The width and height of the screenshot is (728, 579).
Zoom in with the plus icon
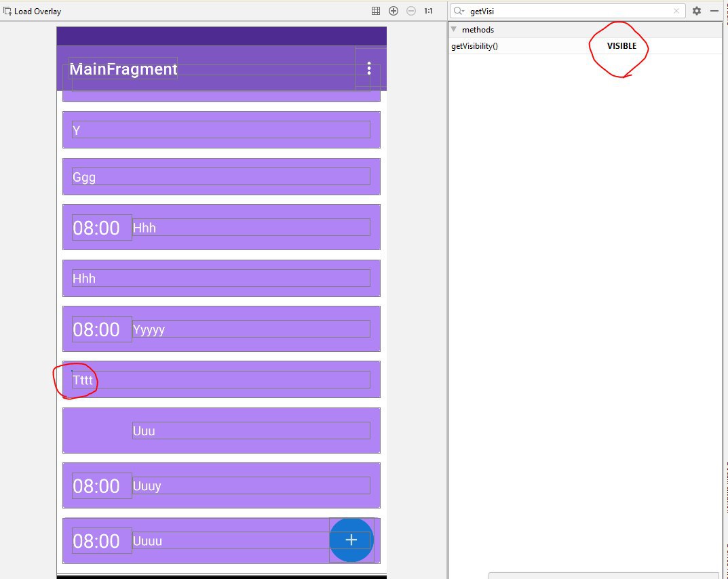(394, 11)
